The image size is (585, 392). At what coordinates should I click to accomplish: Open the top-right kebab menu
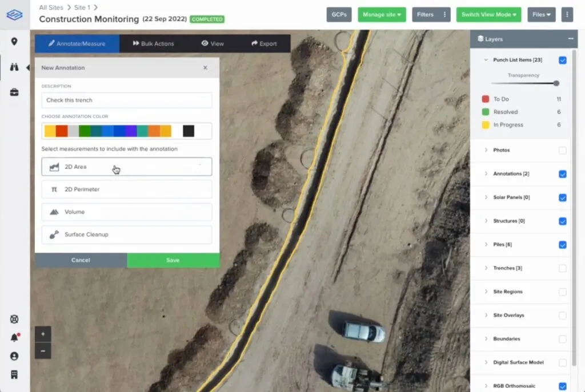coord(567,14)
